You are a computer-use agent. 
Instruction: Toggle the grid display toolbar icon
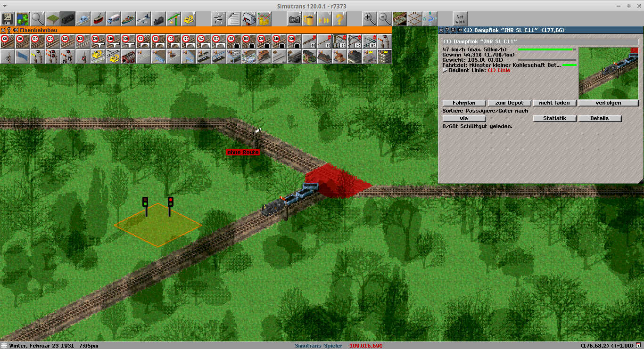415,19
